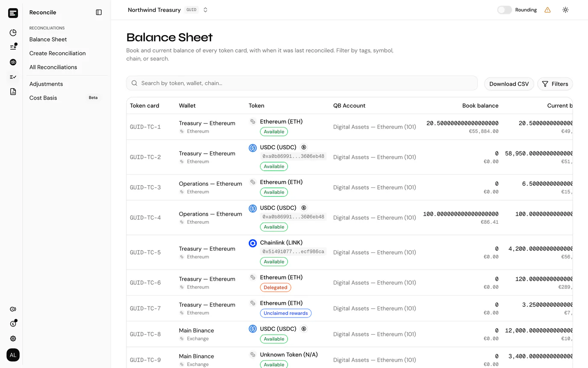Click the Chainlink token logo in GUID-TC-5
Viewport: 588px width, 368px height.
coord(253,243)
